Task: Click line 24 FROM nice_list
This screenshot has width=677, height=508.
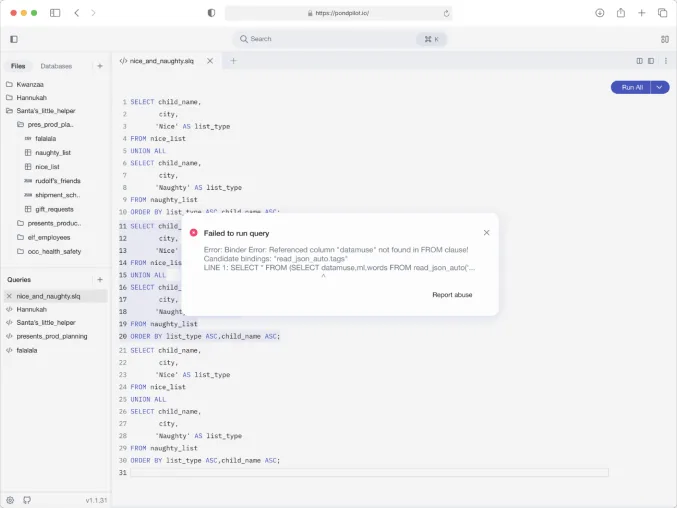Action: pos(158,387)
